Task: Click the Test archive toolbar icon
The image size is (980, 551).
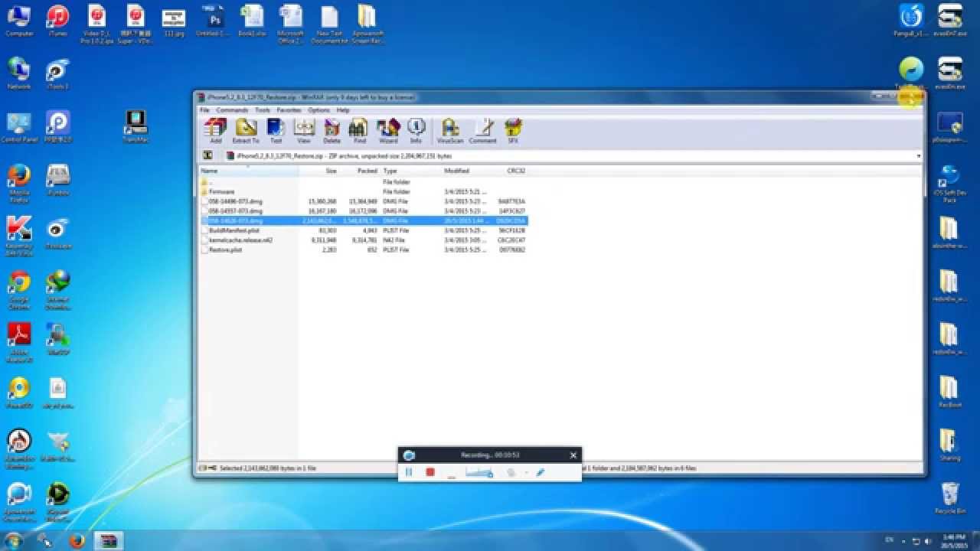Action: (276, 131)
